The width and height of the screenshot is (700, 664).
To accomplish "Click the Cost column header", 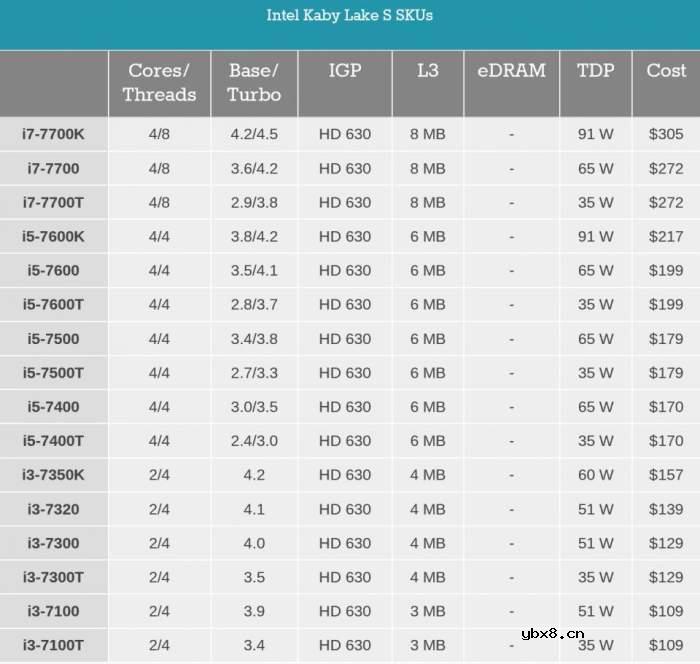I will 666,72.
